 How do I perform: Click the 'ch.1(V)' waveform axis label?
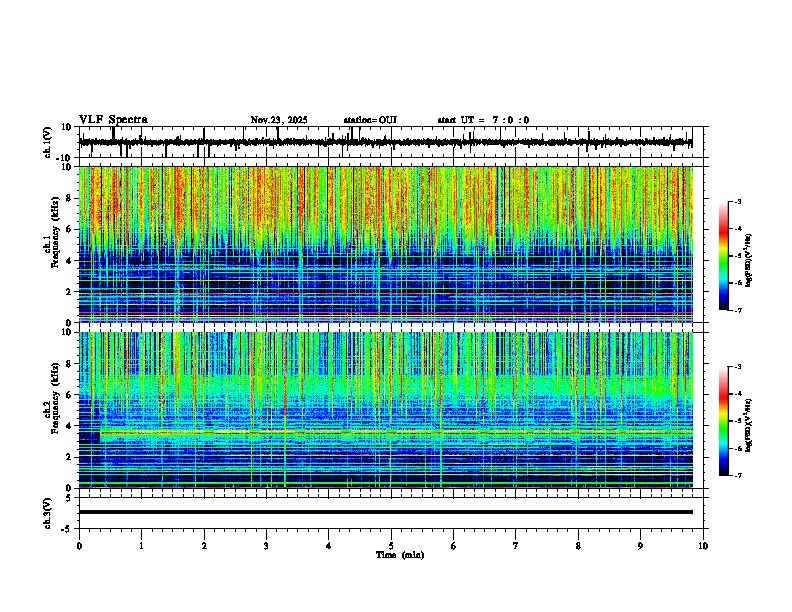tap(48, 142)
